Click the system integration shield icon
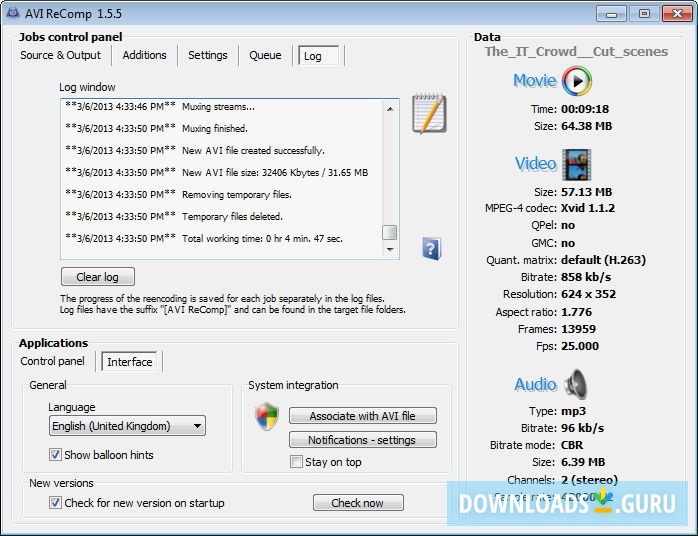This screenshot has height=536, width=698. pyautogui.click(x=267, y=416)
